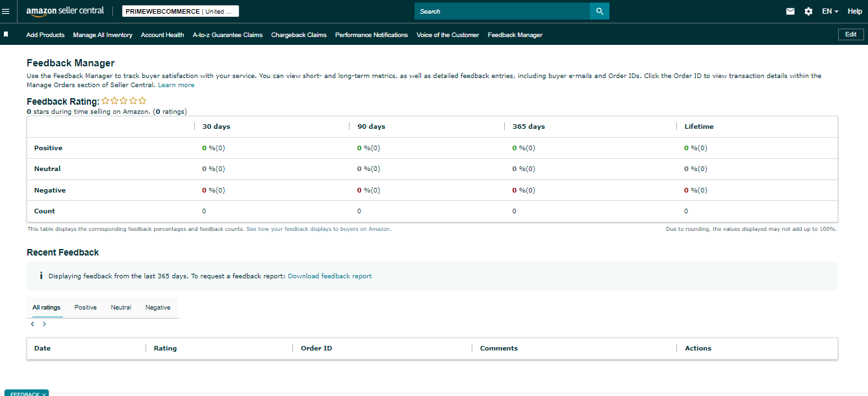
Task: Click the Actions column header
Action: pyautogui.click(x=698, y=349)
